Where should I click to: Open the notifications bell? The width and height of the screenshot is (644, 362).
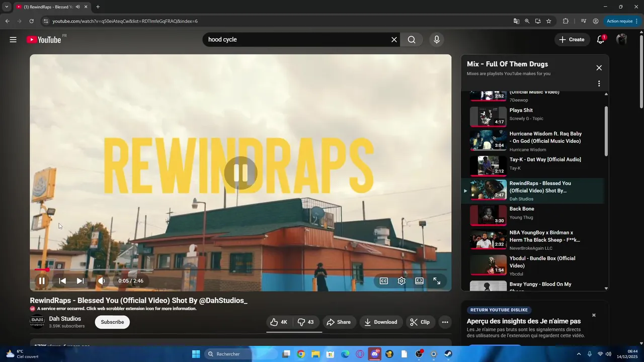click(601, 40)
